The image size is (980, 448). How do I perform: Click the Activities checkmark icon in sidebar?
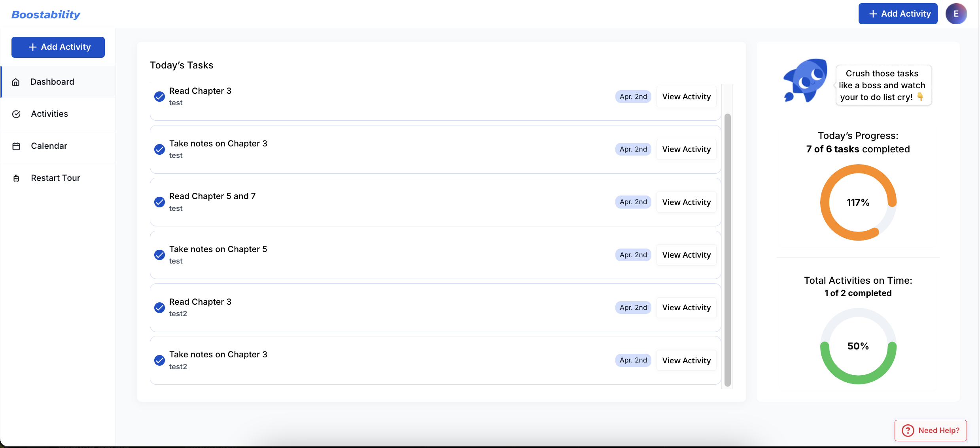(16, 114)
